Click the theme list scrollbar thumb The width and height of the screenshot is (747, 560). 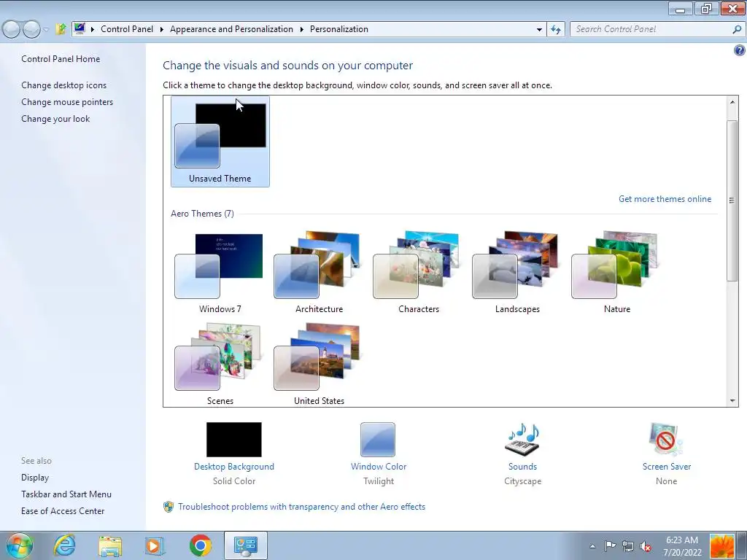[x=732, y=201]
